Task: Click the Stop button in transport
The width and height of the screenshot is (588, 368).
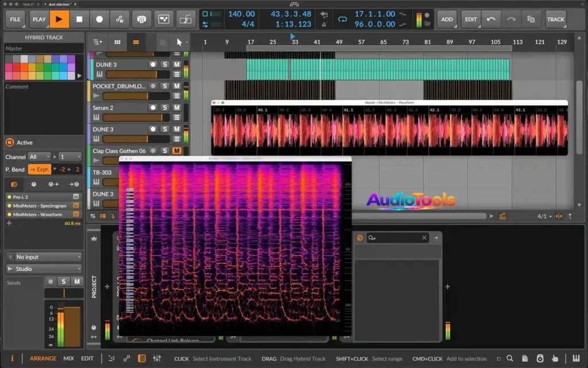Action: click(x=79, y=19)
